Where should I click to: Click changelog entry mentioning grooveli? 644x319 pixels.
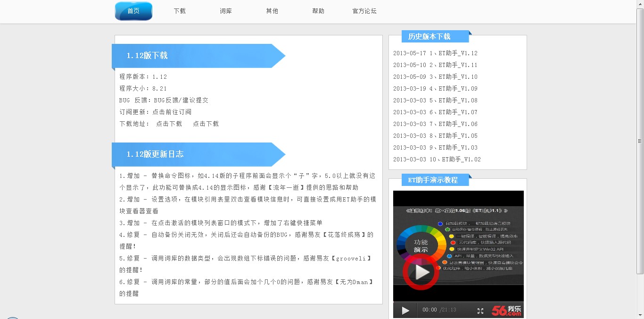246,264
